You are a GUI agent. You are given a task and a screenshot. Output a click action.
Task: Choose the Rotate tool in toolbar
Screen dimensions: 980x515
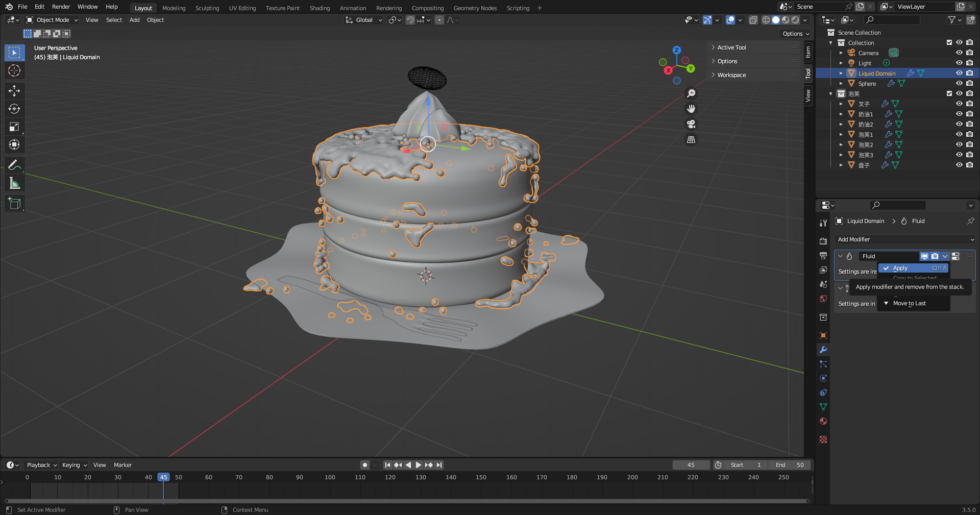point(14,109)
